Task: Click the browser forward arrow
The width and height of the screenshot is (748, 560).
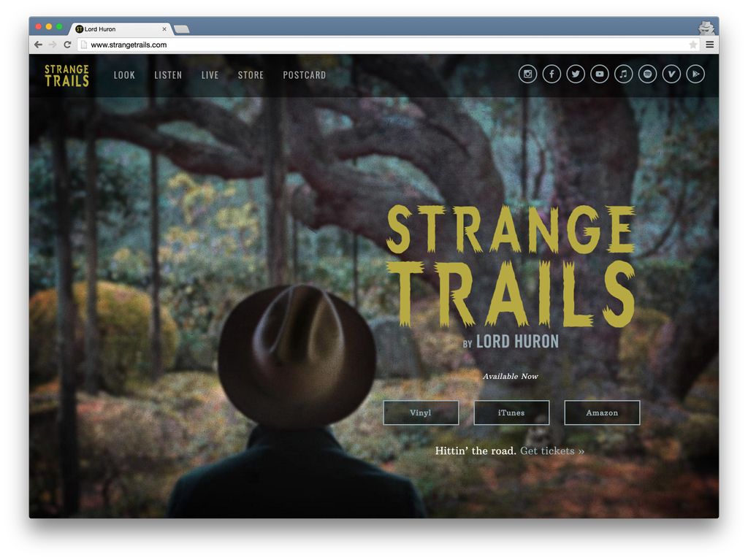Action: (53, 45)
